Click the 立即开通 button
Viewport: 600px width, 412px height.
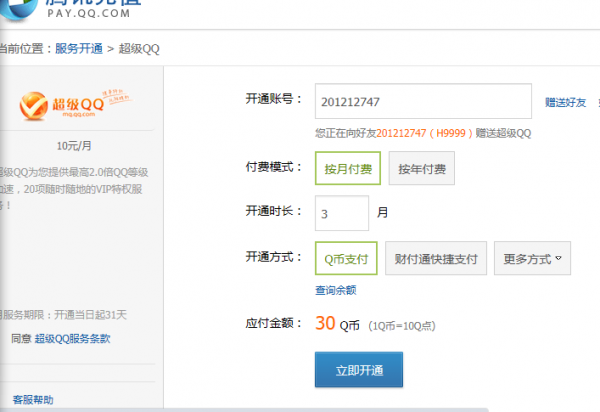pyautogui.click(x=359, y=370)
